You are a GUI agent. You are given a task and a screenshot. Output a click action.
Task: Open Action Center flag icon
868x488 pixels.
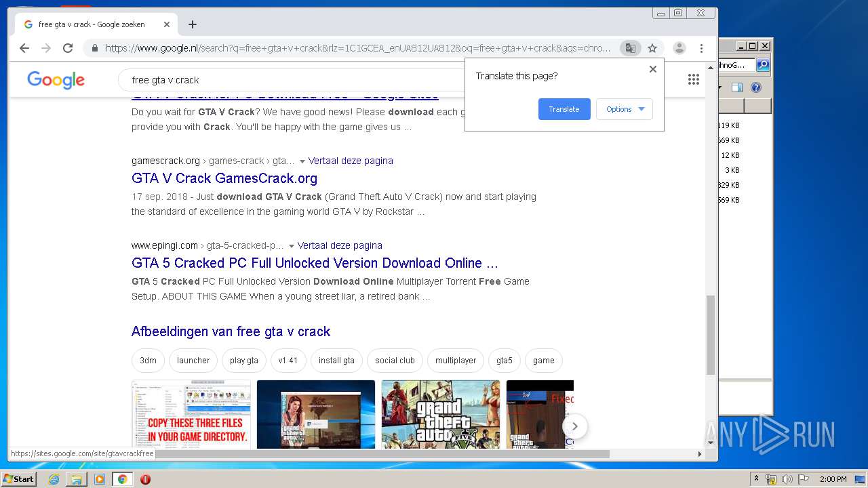tap(804, 479)
